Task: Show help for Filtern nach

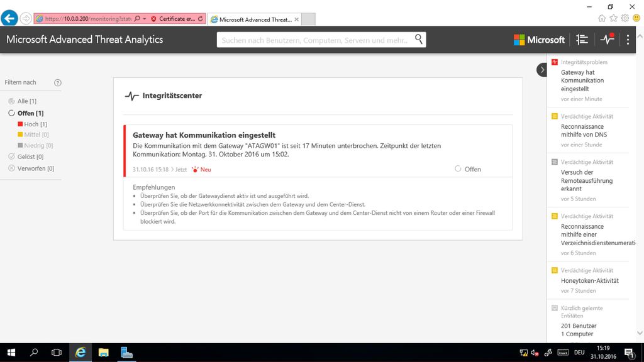Action: point(57,82)
